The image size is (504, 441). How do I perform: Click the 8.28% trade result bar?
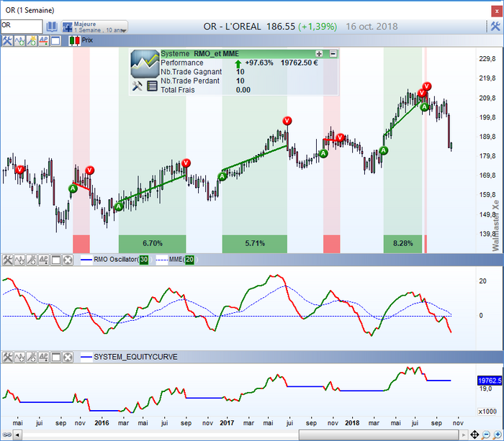(402, 244)
